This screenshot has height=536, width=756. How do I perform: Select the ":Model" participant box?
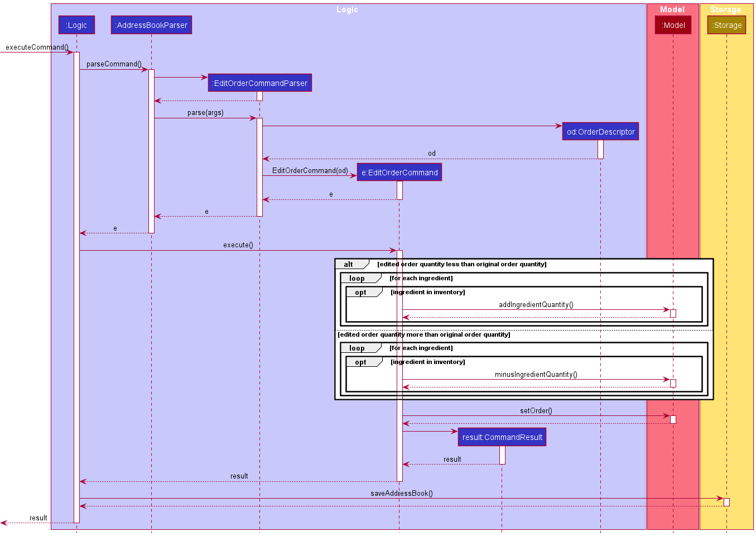tap(673, 25)
